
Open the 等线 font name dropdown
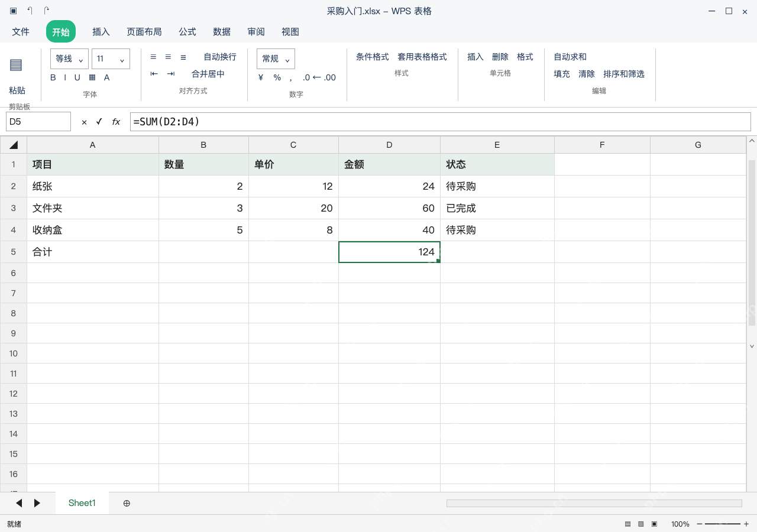69,59
